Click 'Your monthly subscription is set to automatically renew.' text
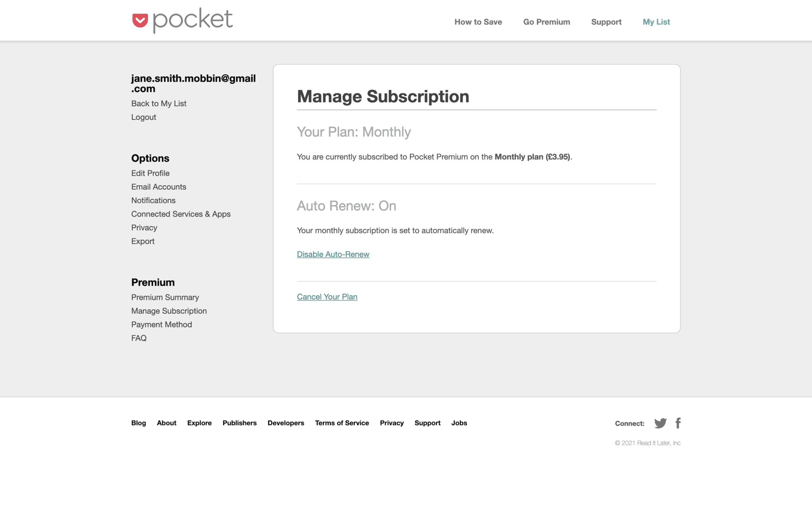The image size is (812, 510). 395,231
